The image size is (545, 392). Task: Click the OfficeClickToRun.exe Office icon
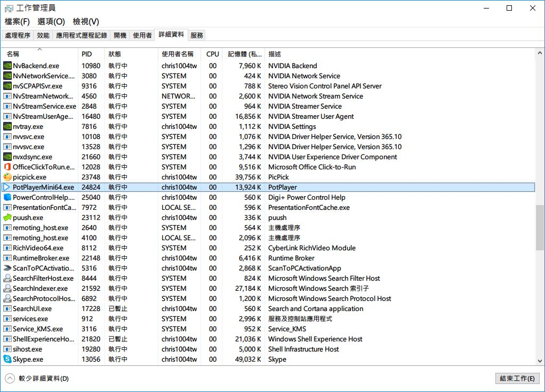coord(7,167)
